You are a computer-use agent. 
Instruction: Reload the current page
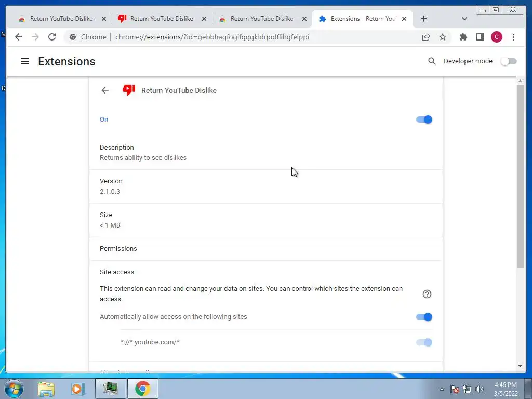(x=52, y=37)
